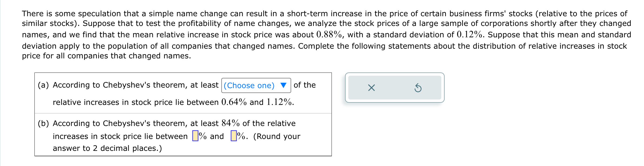The width and height of the screenshot is (644, 166).
Task: Select the yellow input field before the first %
Action: (195, 136)
